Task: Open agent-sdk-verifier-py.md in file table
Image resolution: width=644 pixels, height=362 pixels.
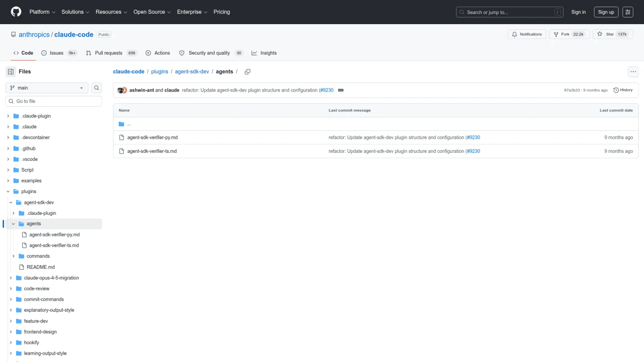Action: tap(153, 138)
